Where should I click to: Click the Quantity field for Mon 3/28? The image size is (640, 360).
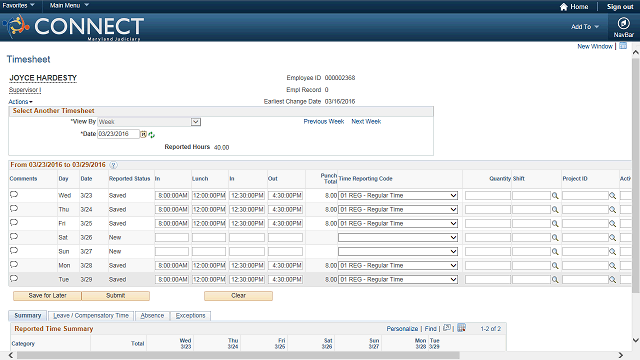click(488, 265)
